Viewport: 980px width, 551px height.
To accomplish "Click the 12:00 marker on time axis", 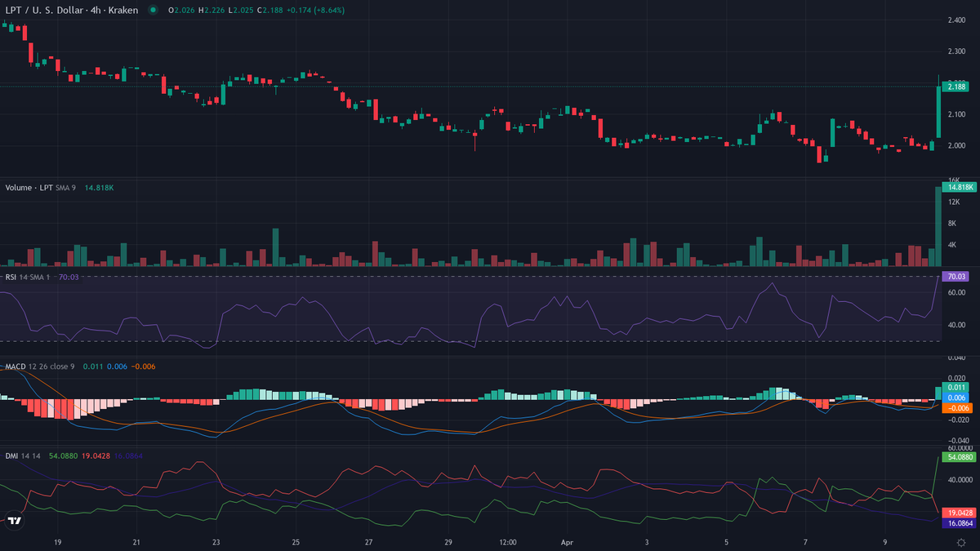I will pos(507,542).
